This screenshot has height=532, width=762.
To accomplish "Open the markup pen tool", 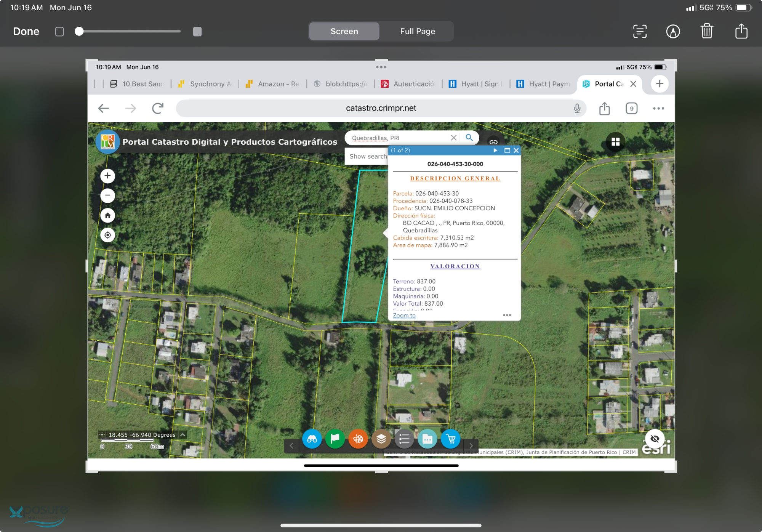I will pos(673,31).
